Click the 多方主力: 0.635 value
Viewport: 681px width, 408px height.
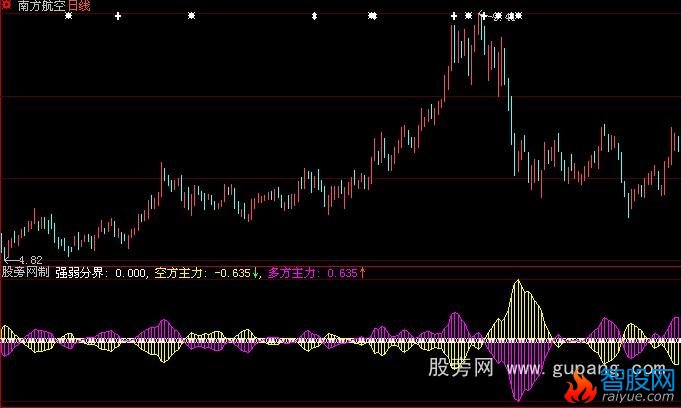312,273
